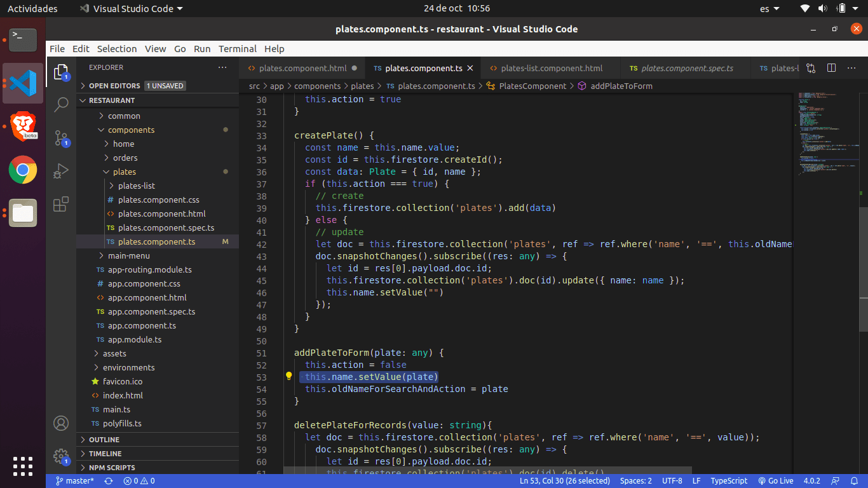This screenshot has height=488, width=868.
Task: Open the Run and Debug view
Action: tap(61, 171)
